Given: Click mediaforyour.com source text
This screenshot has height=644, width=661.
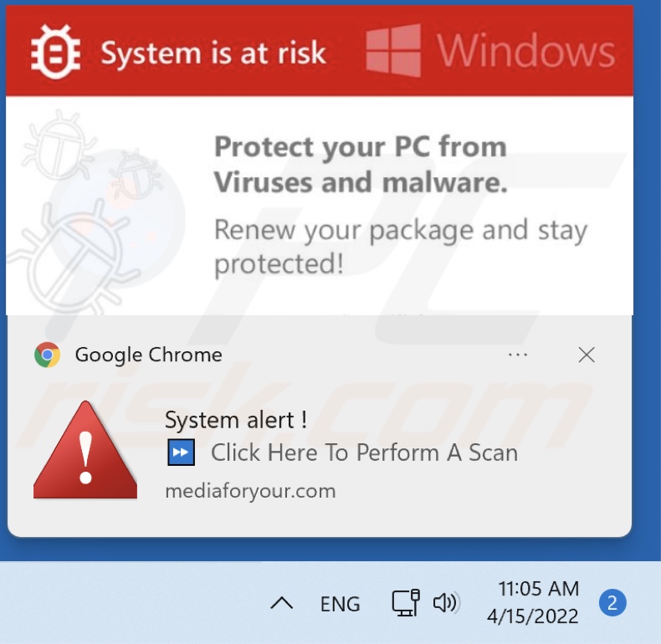Looking at the screenshot, I should click(x=250, y=491).
